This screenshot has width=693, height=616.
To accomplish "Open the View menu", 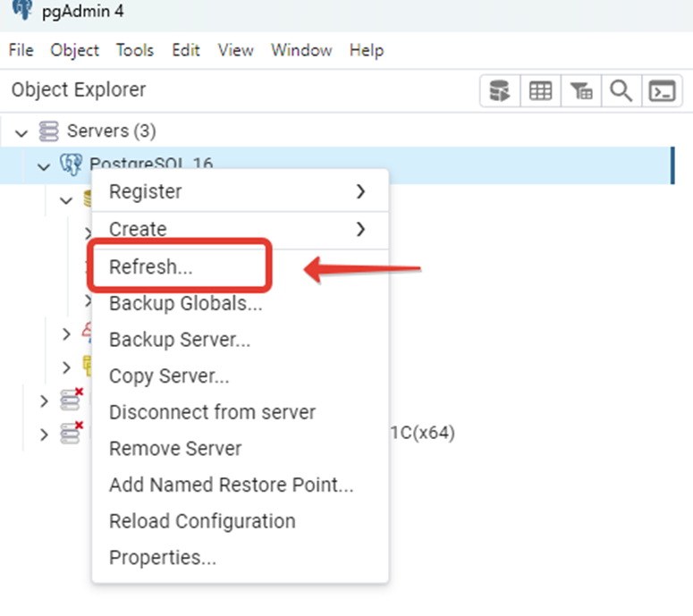I will tap(235, 50).
